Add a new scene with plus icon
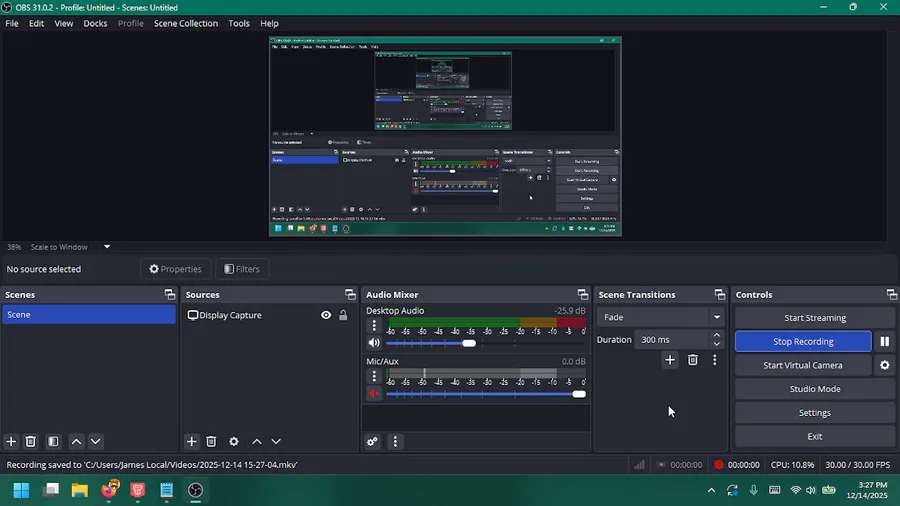The height and width of the screenshot is (506, 900). 11,441
